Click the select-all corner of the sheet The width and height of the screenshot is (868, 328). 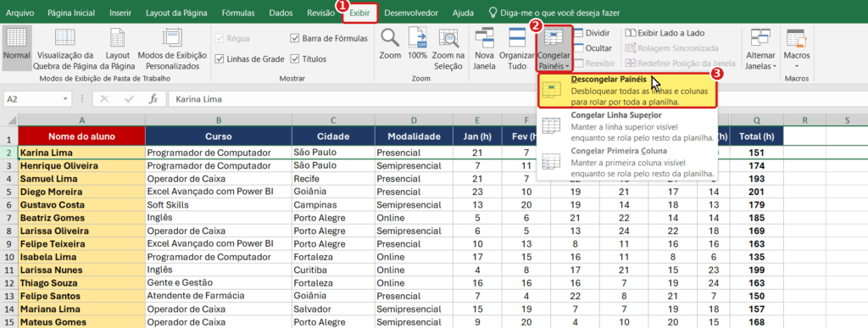tap(8, 120)
